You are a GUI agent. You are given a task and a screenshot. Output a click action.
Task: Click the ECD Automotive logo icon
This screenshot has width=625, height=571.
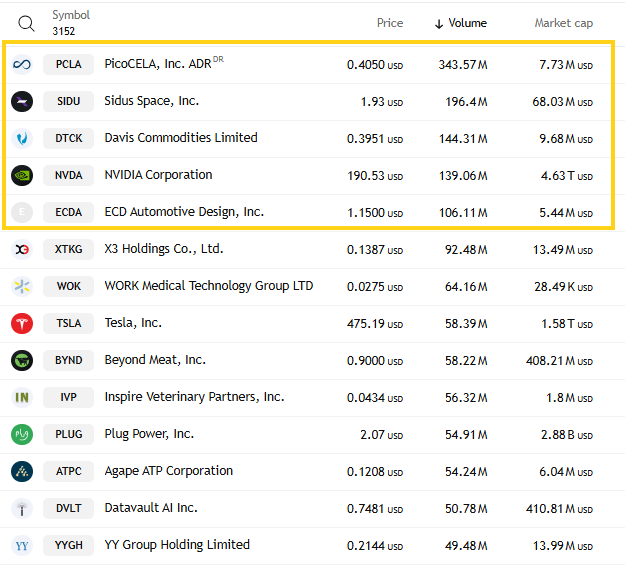(x=22, y=212)
